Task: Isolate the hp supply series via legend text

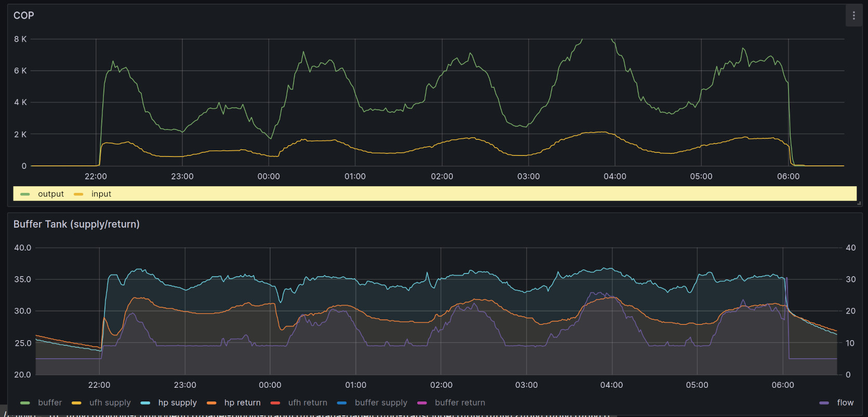Action: coord(177,403)
